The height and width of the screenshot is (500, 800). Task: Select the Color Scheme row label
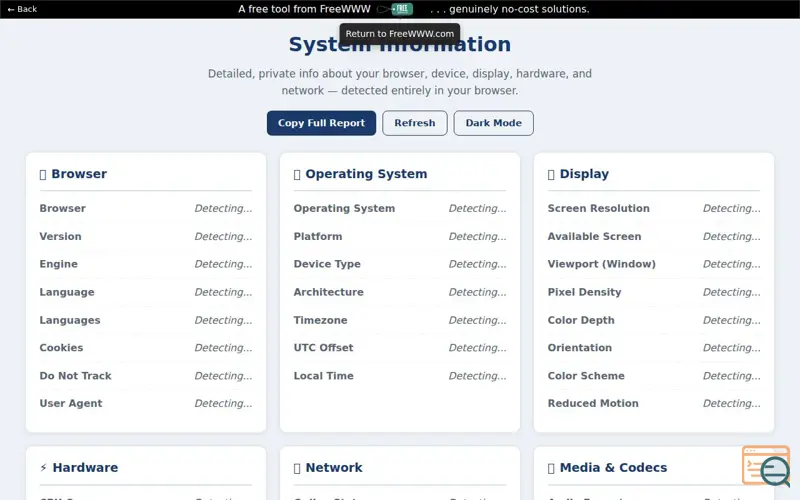(586, 376)
